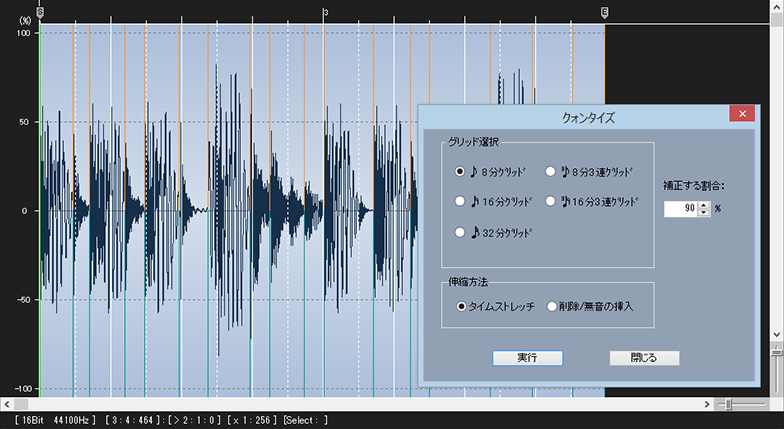Select the 8分グリッド radio option
The image size is (784, 429).
tap(460, 171)
